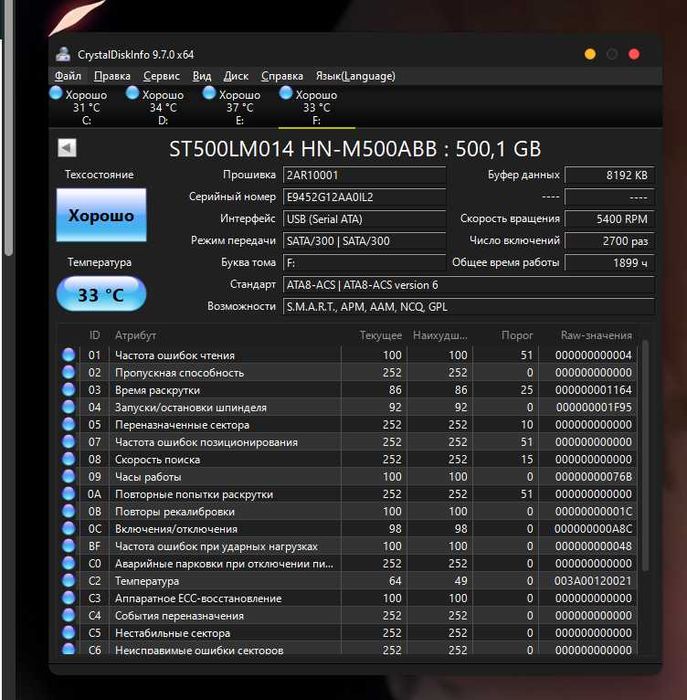
Task: Click status icon for attribute 0A
Action: tap(68, 494)
